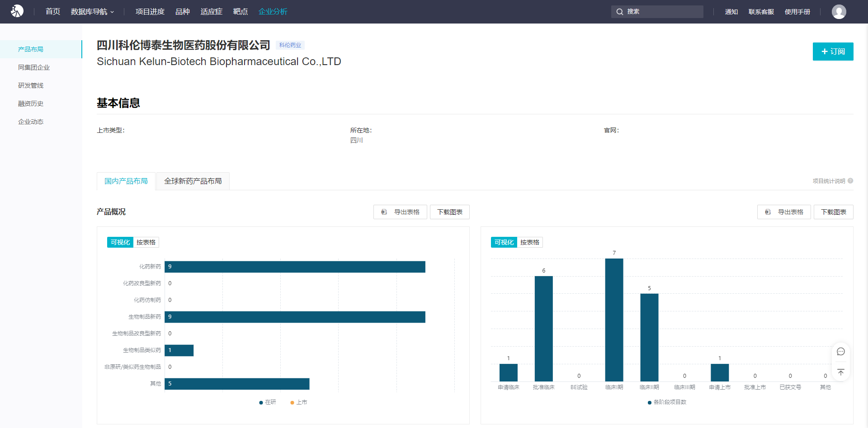The image size is (868, 428).
Task: Click the 生物制品类似药 bar showing 1
Action: [179, 350]
